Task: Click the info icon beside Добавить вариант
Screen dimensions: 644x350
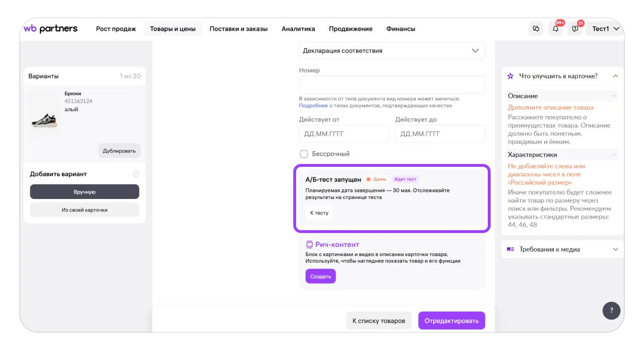Action: 136,174
